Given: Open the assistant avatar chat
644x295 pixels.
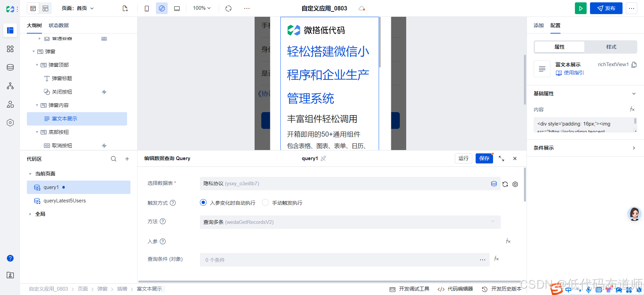Looking at the screenshot, I should 634,214.
